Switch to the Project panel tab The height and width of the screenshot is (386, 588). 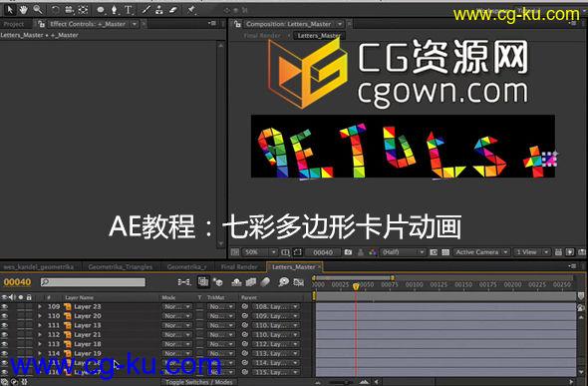coord(14,24)
